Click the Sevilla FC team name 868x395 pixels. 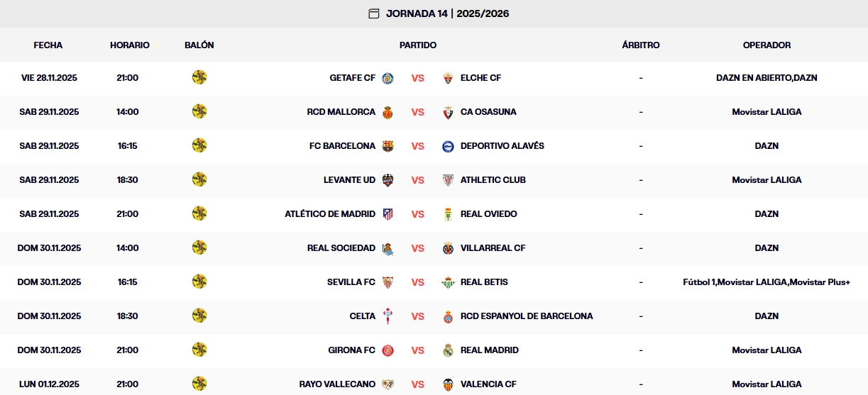[x=351, y=282]
